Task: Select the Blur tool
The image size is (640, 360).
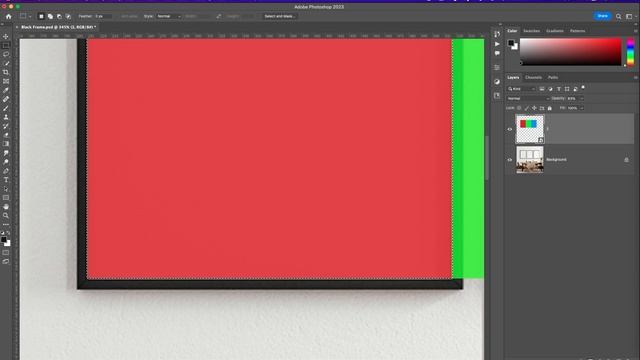Action: (x=6, y=153)
